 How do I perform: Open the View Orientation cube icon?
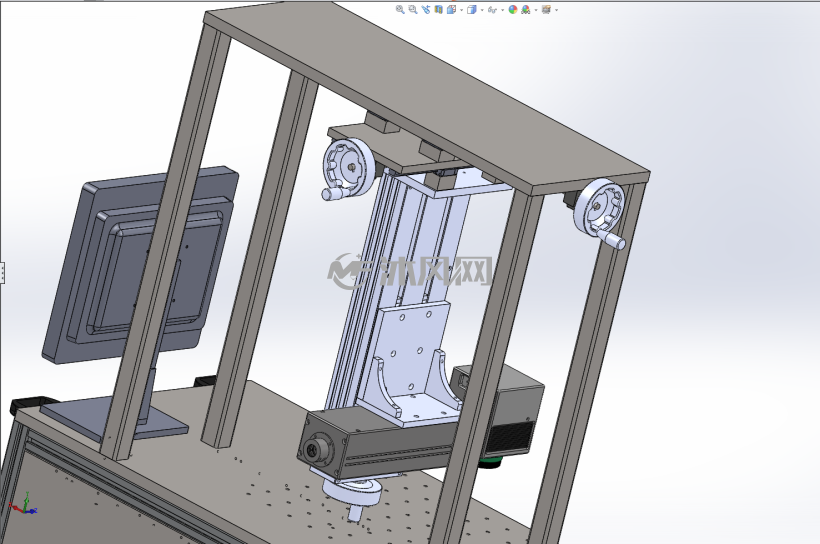tap(451, 9)
